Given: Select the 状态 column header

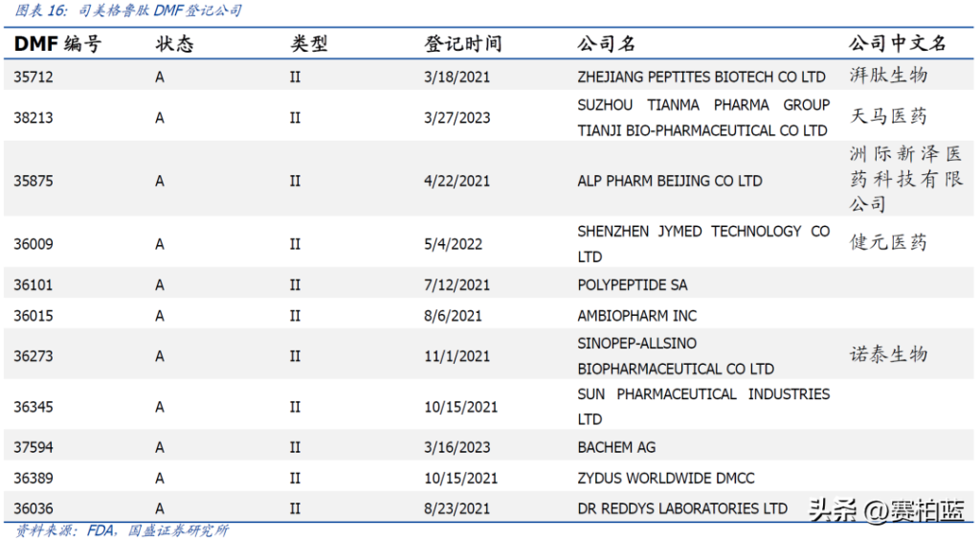Looking at the screenshot, I should (x=174, y=44).
